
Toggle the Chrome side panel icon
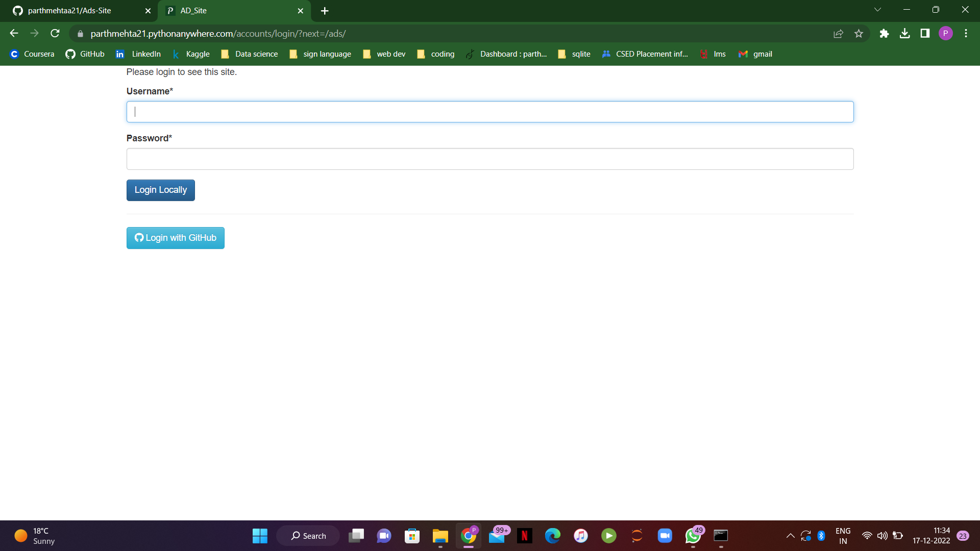[x=925, y=34]
